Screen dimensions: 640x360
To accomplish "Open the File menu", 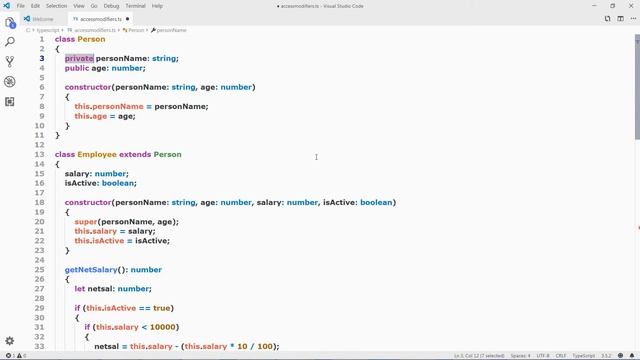I will pyautogui.click(x=21, y=6).
